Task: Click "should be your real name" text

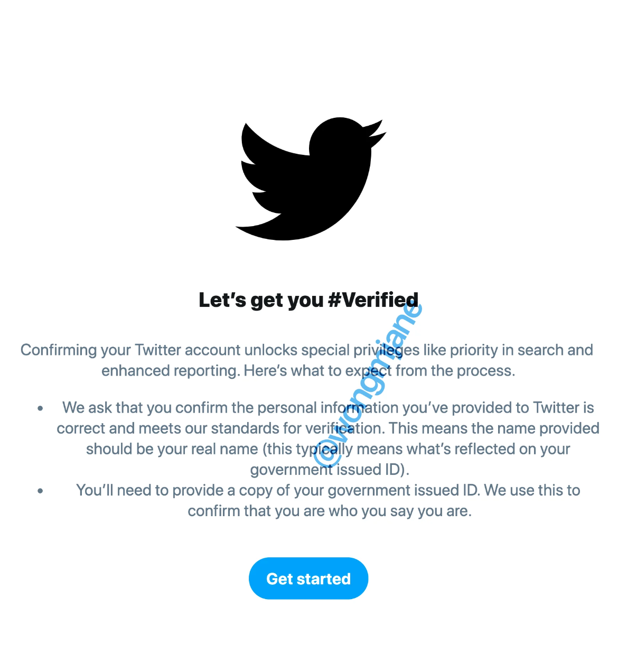Action: (x=172, y=449)
